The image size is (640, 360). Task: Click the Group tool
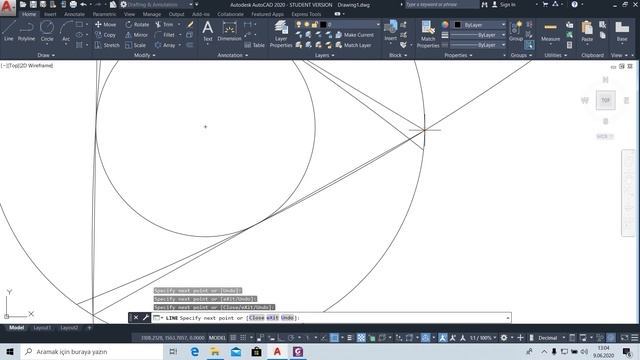516,31
